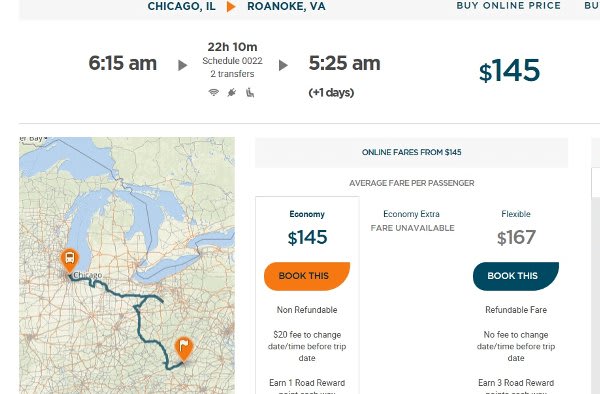600x394 pixels.
Task: Click the Wi-Fi amenity icon
Action: click(x=214, y=92)
